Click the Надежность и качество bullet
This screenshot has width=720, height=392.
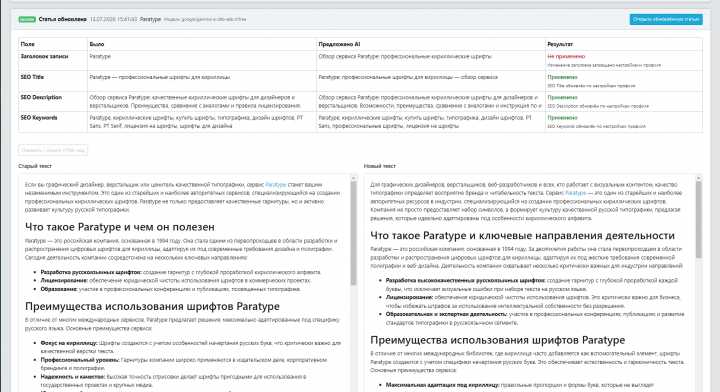point(173,381)
